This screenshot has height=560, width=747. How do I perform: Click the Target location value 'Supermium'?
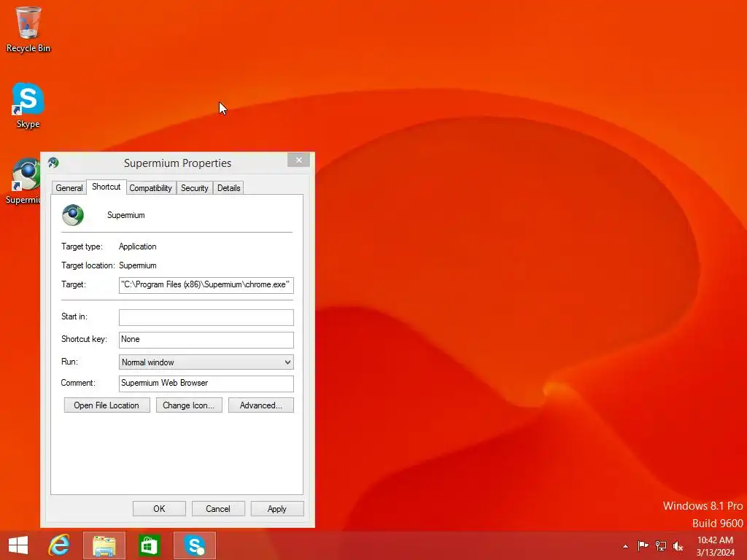coord(138,265)
